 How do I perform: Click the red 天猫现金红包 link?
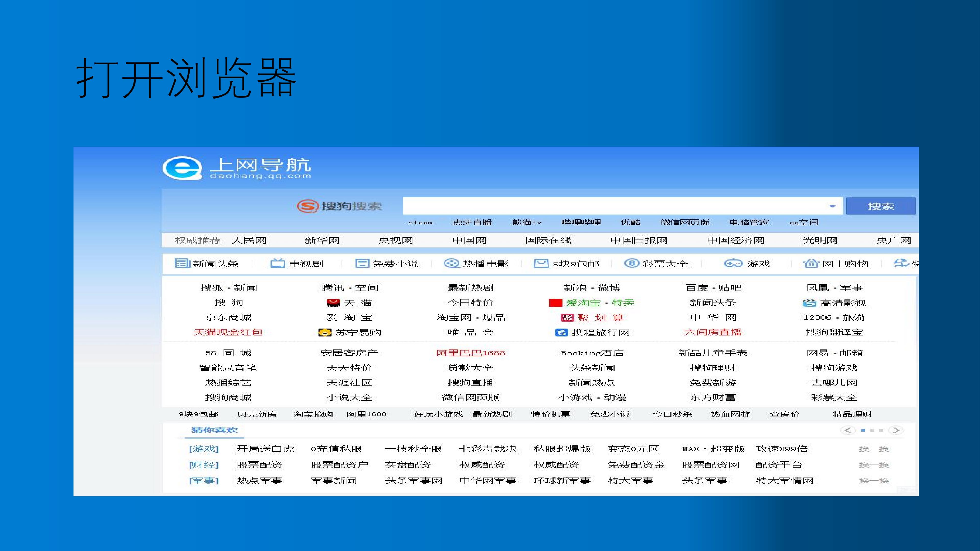(228, 332)
